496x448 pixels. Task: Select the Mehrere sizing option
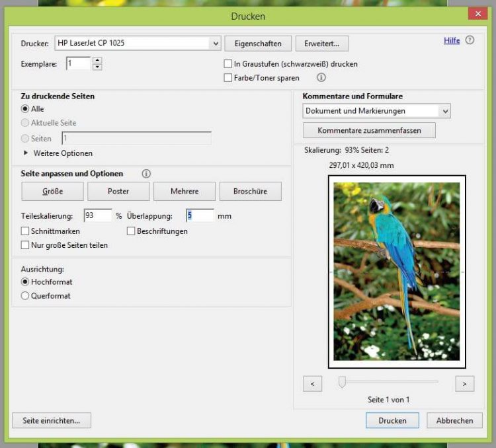[x=185, y=191]
